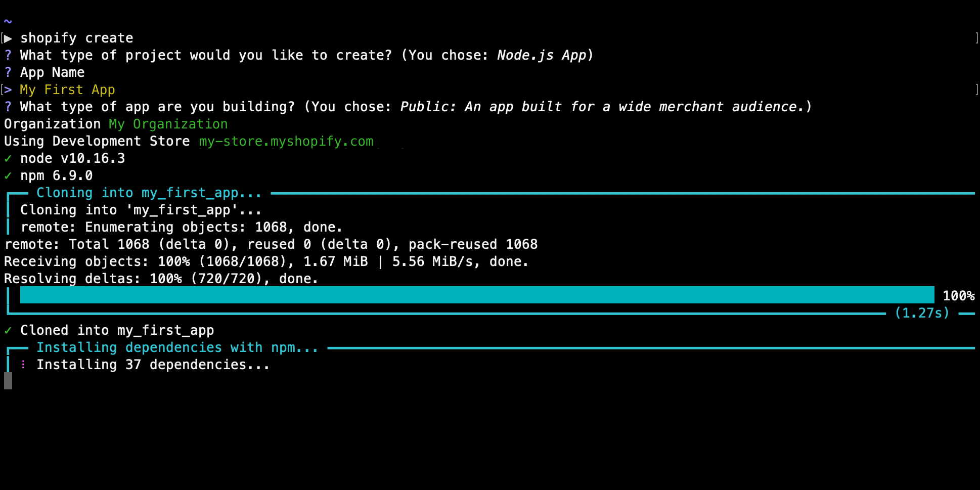This screenshot has width=980, height=490.
Task: Click the My First App name entry
Action: (67, 90)
